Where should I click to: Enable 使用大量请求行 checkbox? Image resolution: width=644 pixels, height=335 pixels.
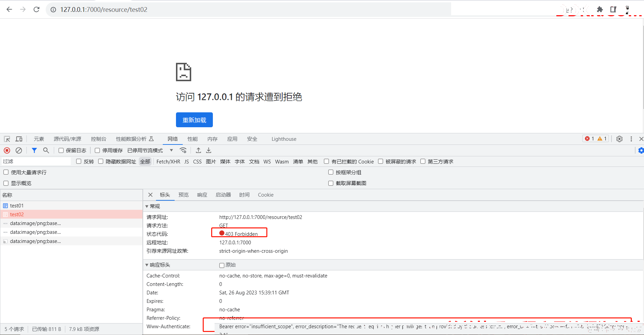pos(6,172)
